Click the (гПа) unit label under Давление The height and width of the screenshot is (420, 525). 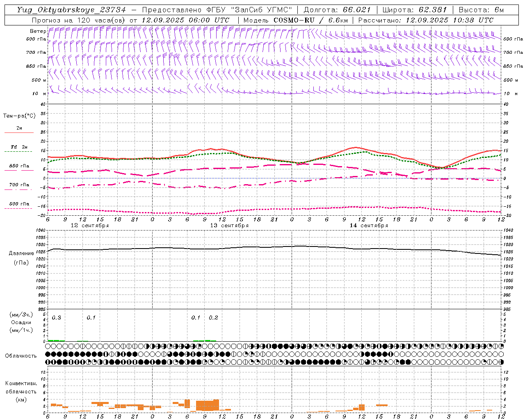tap(21, 263)
